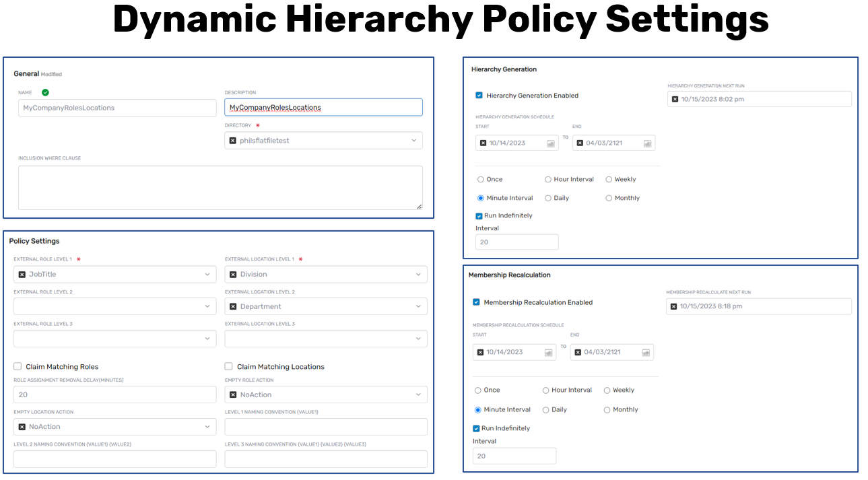This screenshot has height=480, width=868.
Task: Clear NoAction in Empty Role Action
Action: click(233, 395)
